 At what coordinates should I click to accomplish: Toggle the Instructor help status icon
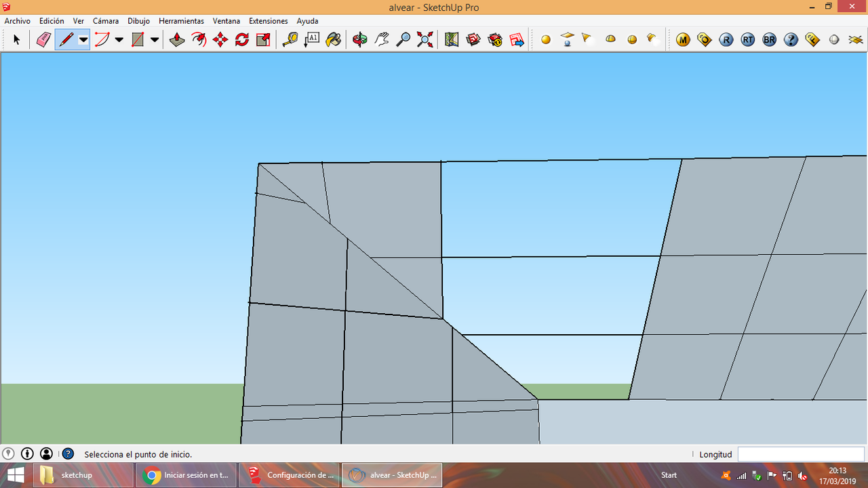68,454
